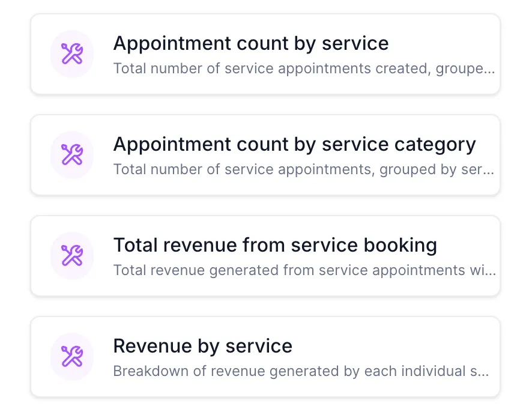Image resolution: width=532 pixels, height=412 pixels.
Task: Pick the Total revenue from service booking card
Action: [265, 256]
